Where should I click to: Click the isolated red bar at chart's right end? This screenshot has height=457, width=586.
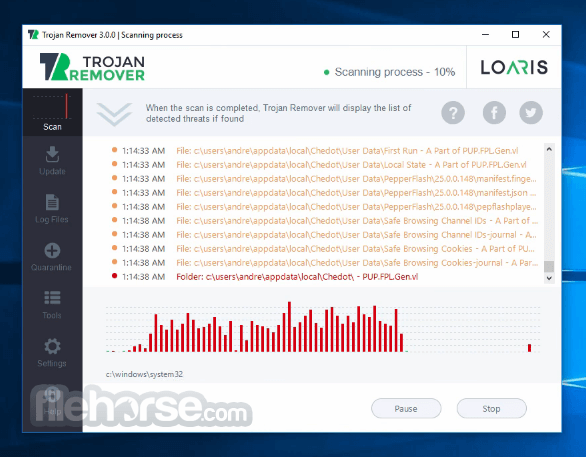pos(529,348)
